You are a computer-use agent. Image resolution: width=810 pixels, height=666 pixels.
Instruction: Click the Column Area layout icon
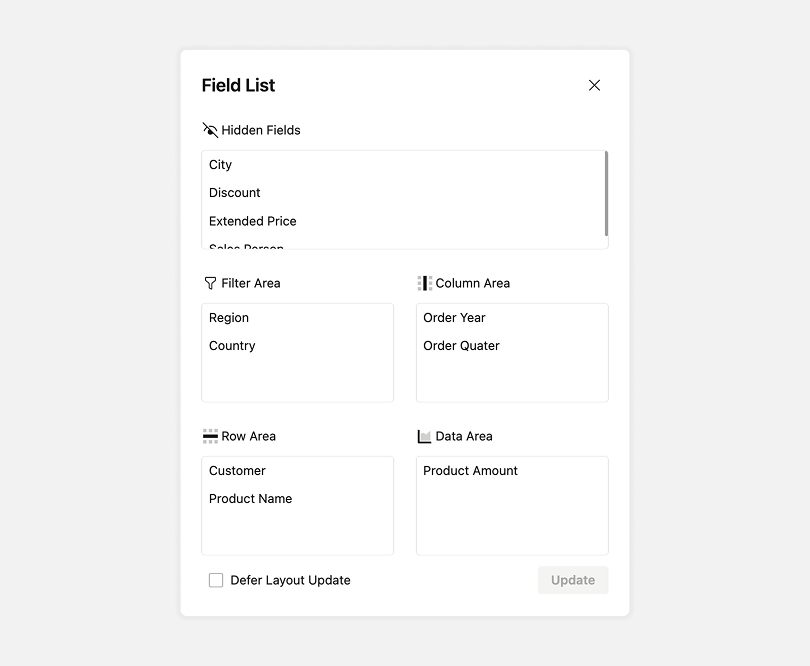click(423, 282)
